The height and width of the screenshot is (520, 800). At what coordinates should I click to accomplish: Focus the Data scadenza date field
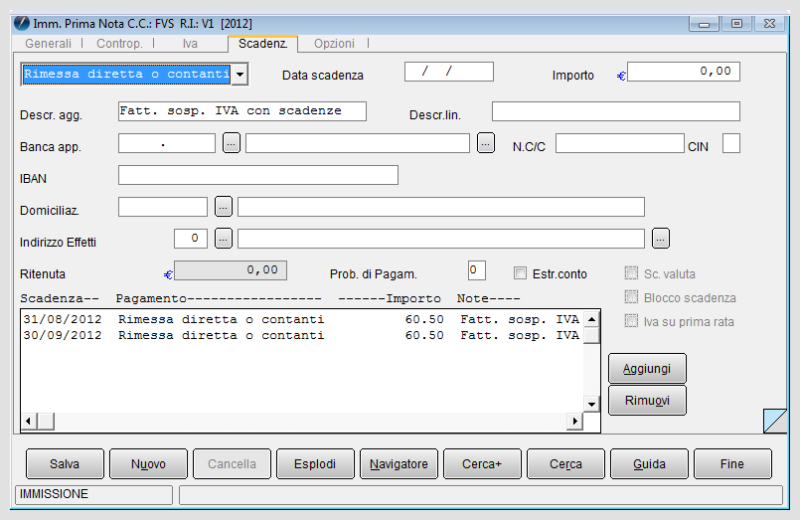click(449, 71)
